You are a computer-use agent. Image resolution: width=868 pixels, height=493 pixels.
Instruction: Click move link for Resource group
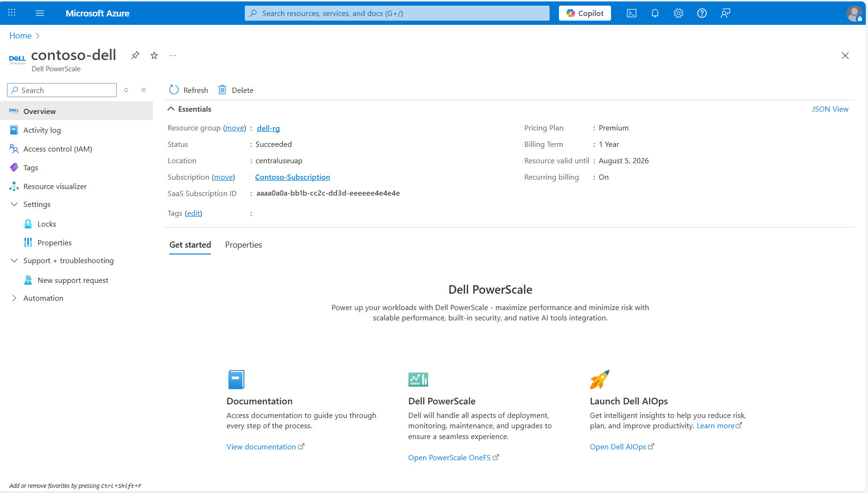pyautogui.click(x=234, y=128)
